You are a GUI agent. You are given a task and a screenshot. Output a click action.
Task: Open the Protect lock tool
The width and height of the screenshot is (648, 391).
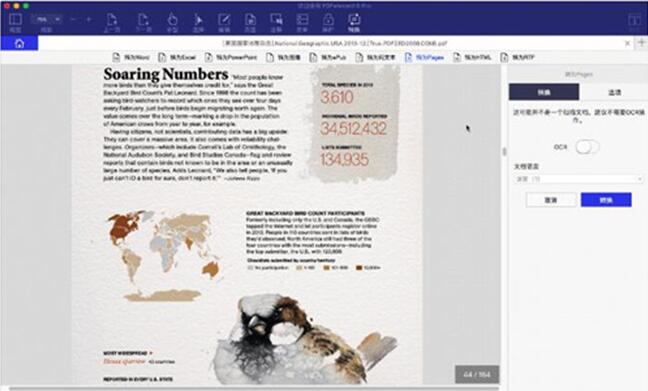(328, 22)
